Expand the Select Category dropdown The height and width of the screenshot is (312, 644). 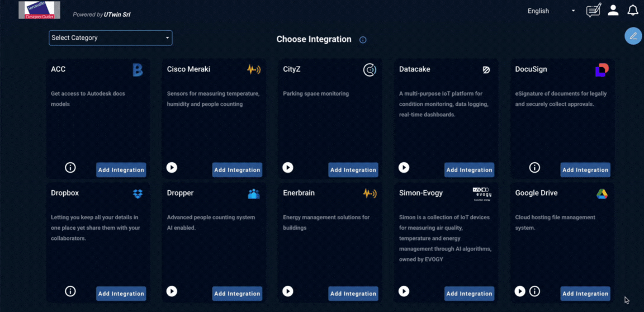[x=111, y=38]
